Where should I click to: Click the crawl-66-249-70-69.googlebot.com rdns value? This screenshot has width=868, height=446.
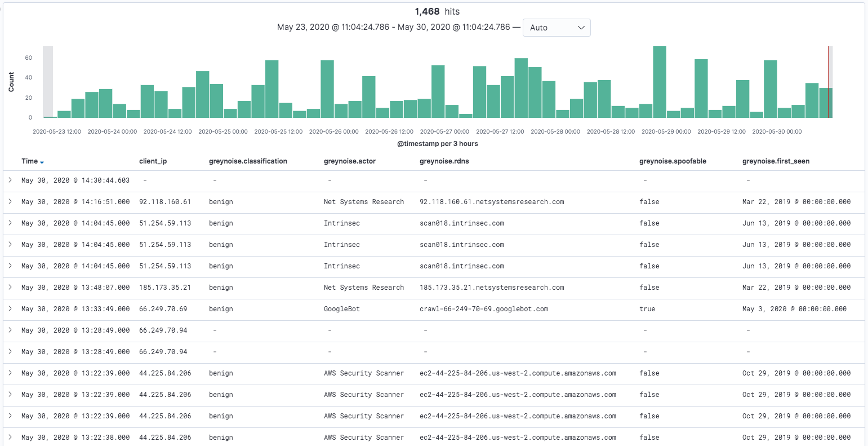(483, 309)
